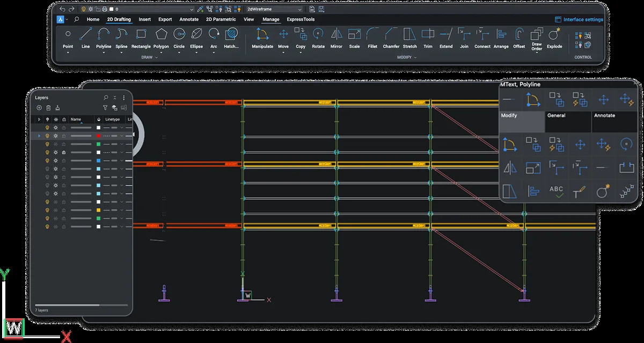The width and height of the screenshot is (644, 343).
Task: Expand the DRAW panel chevron
Action: [x=157, y=57]
